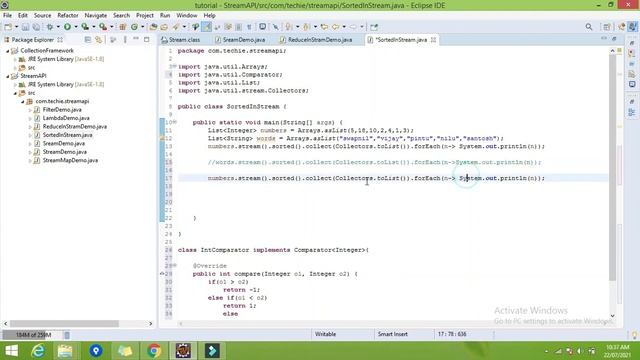Image resolution: width=640 pixels, height=360 pixels.
Task: Select SortedInStream.java in Package Explorer
Action: click(67, 135)
